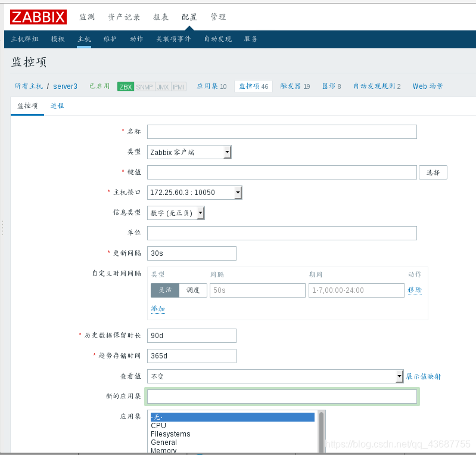Select 调度 interval type toggle
This screenshot has height=455, width=476.
(x=193, y=290)
